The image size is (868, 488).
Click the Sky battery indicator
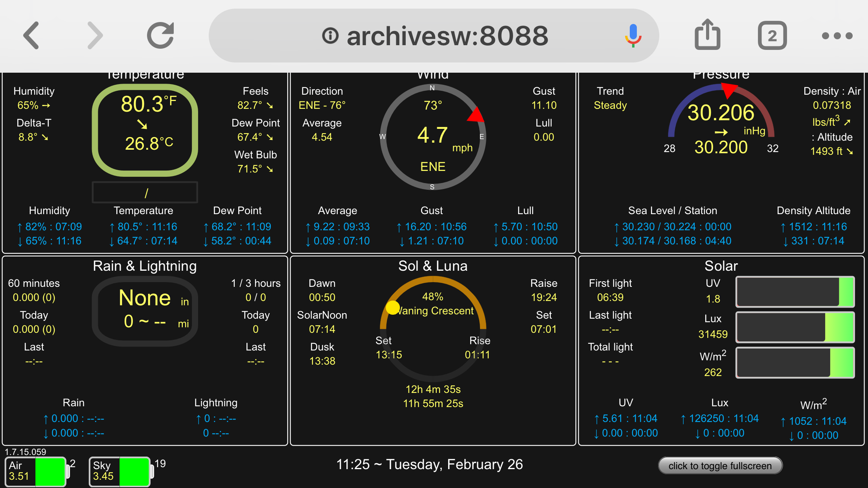(x=121, y=471)
